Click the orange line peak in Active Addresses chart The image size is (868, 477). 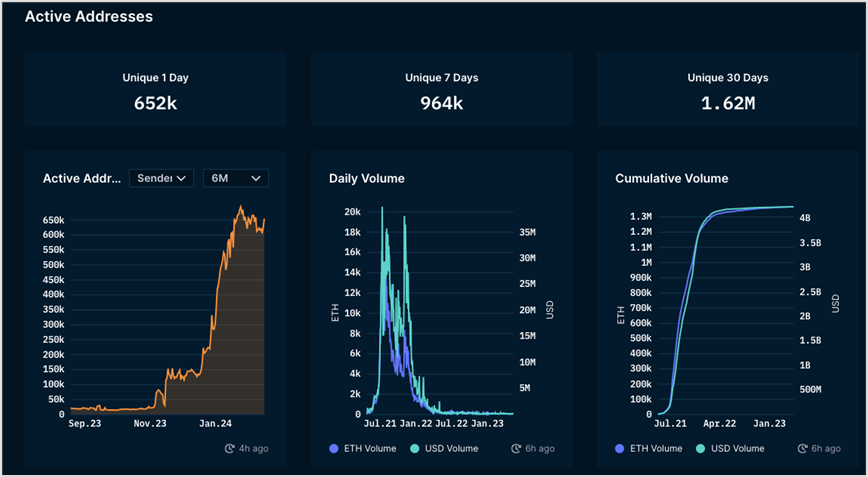coord(241,207)
